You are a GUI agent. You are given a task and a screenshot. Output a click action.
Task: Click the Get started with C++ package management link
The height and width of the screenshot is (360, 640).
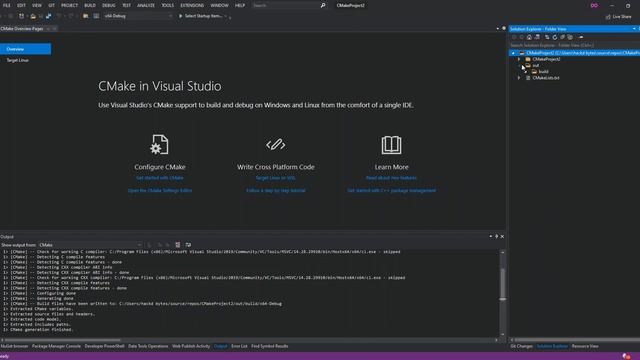391,191
